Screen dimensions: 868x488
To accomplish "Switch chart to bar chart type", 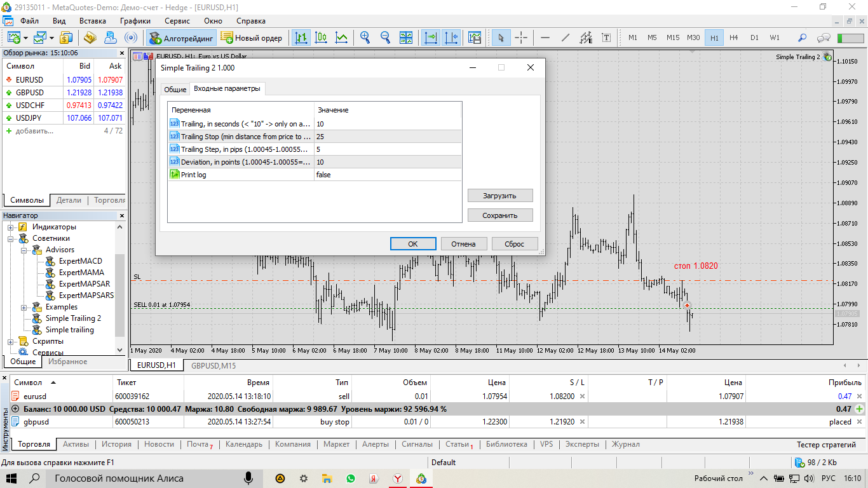I will [301, 37].
